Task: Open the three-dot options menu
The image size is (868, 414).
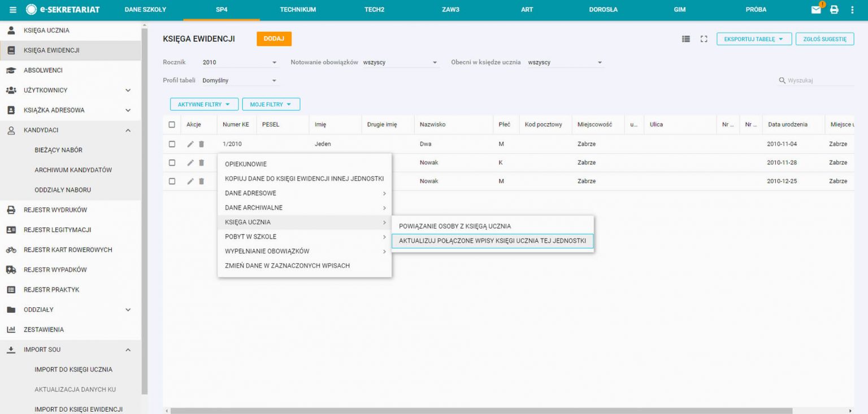Action: 852,10
